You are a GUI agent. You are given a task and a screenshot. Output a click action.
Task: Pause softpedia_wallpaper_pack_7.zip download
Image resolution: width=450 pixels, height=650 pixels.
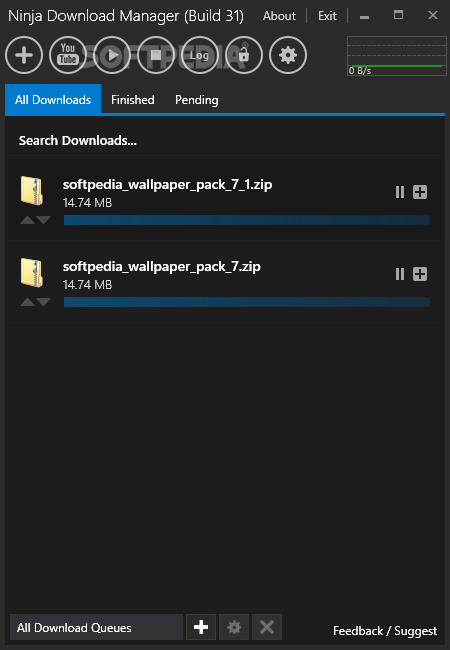pos(400,274)
